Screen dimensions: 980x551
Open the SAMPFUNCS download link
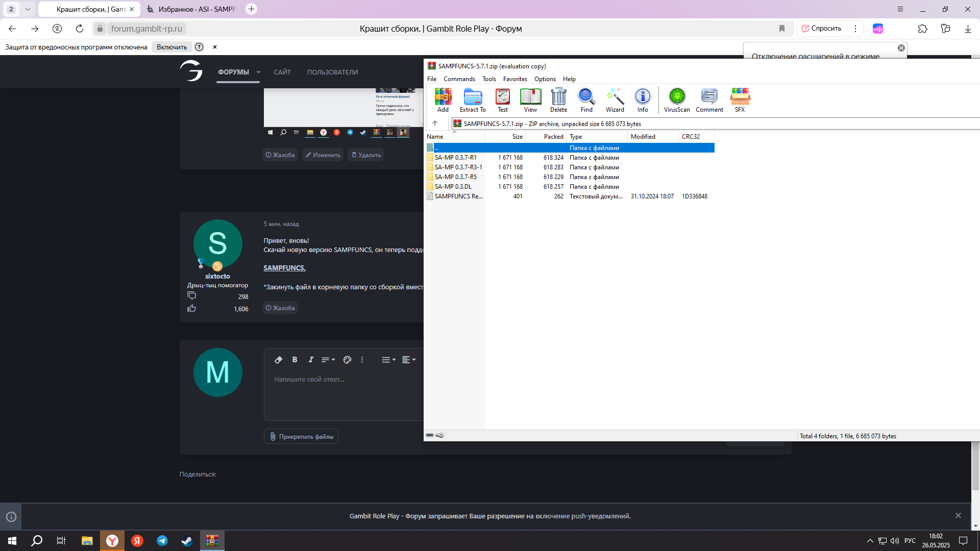pos(284,268)
